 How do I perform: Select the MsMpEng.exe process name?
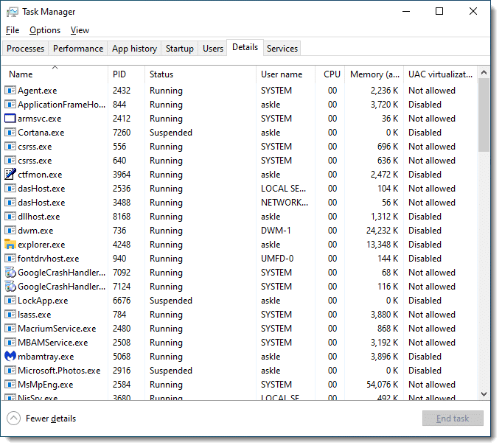(x=46, y=385)
